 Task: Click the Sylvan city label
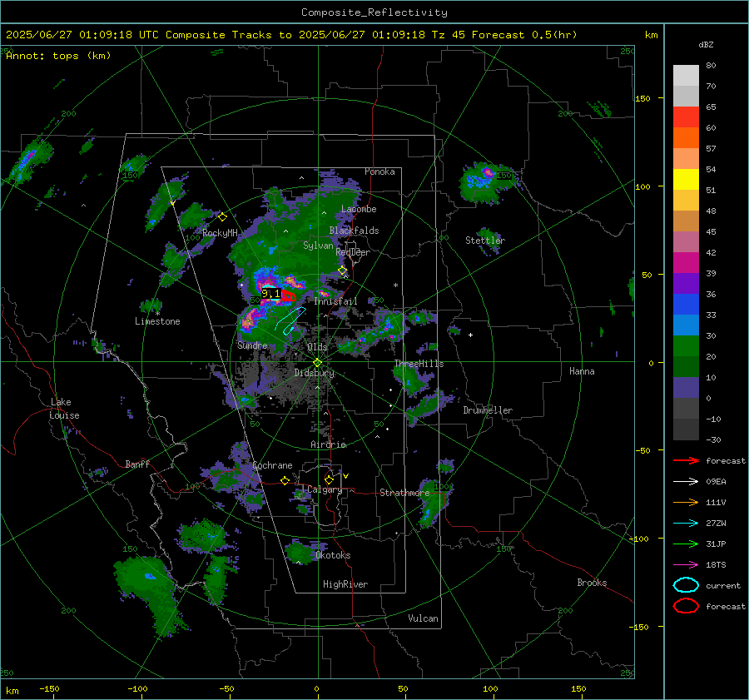pos(318,246)
